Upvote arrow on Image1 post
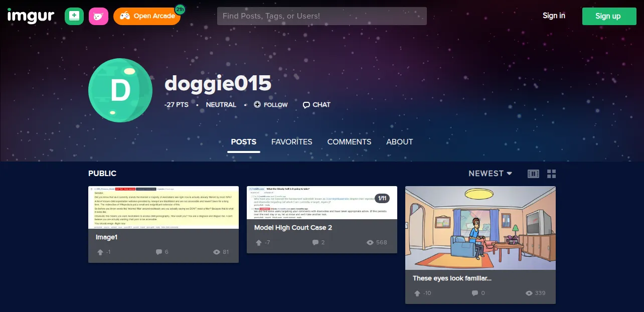The image size is (644, 312). click(100, 252)
